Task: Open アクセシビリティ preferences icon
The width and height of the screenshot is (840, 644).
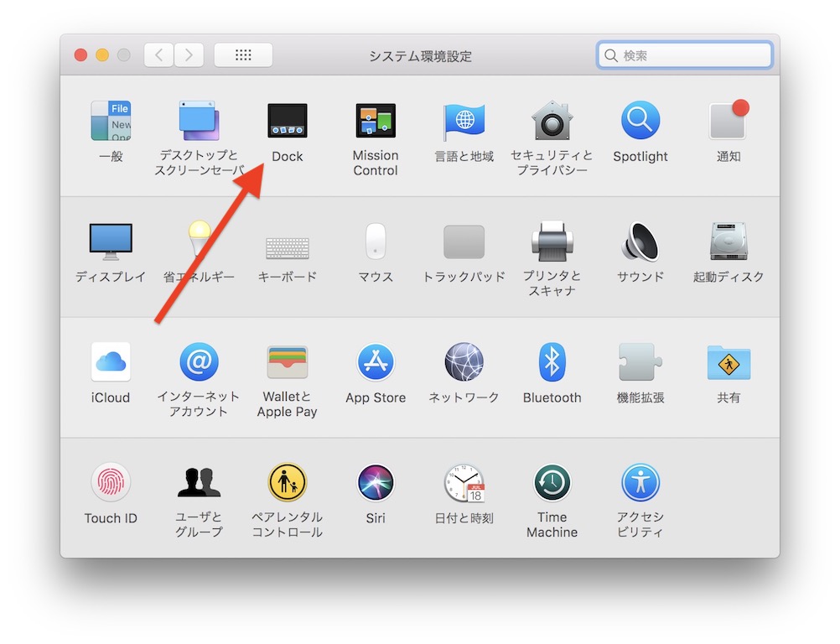Action: click(x=640, y=482)
